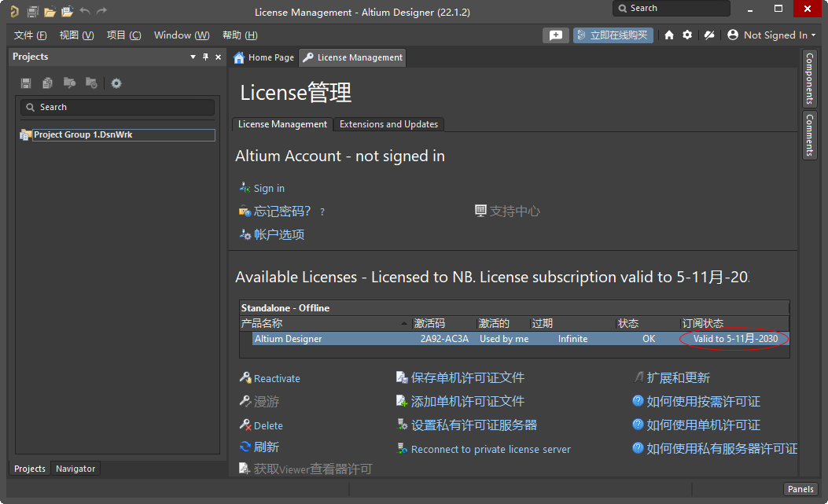Click 保存单机许可证文件 link

pos(467,377)
